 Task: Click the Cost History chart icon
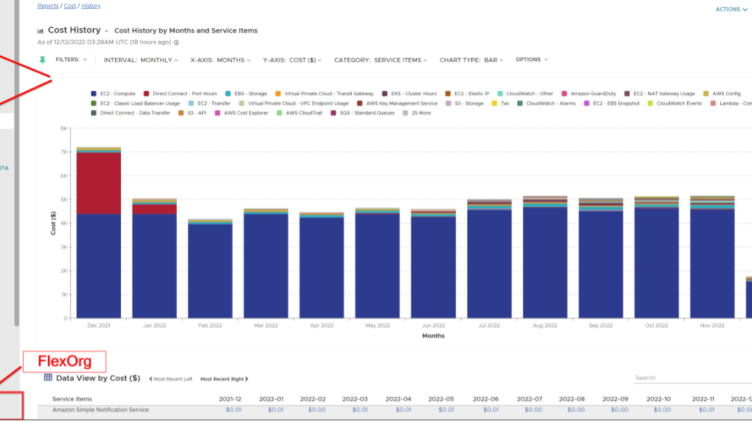tap(41, 31)
